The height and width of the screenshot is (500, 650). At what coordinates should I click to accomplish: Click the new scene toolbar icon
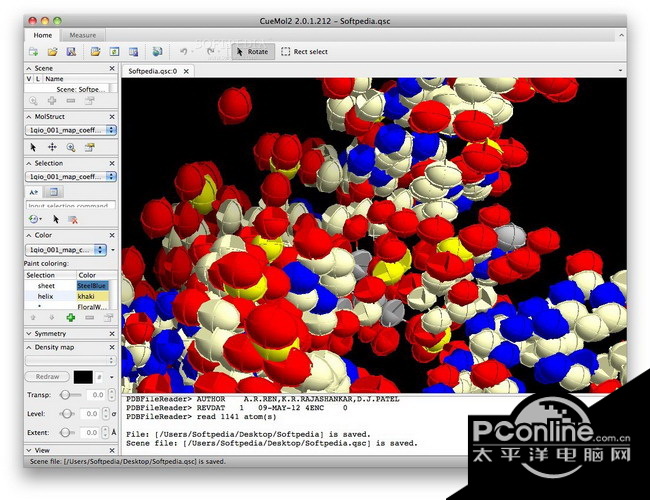click(33, 51)
